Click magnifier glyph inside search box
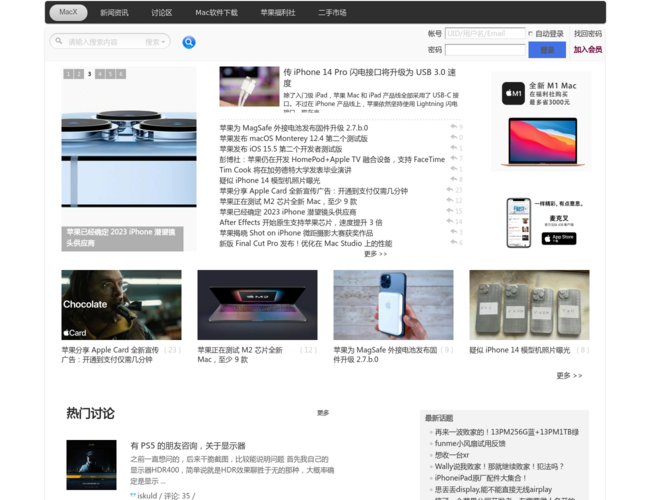 point(59,41)
